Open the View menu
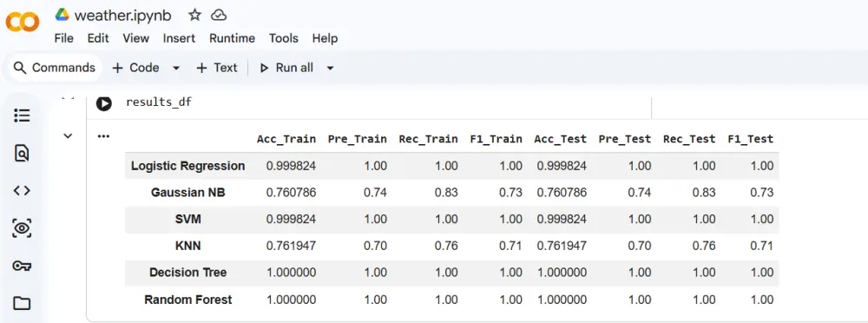This screenshot has height=323, width=868. pos(135,38)
